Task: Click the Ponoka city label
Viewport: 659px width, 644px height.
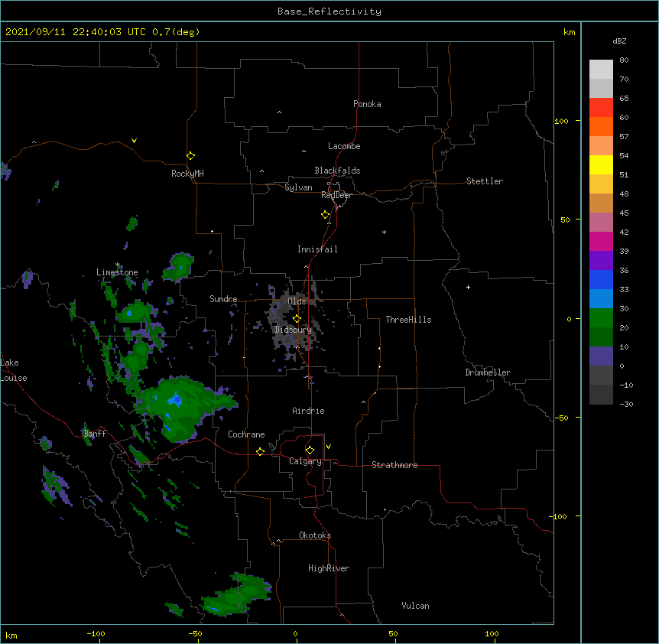Action: (x=367, y=104)
